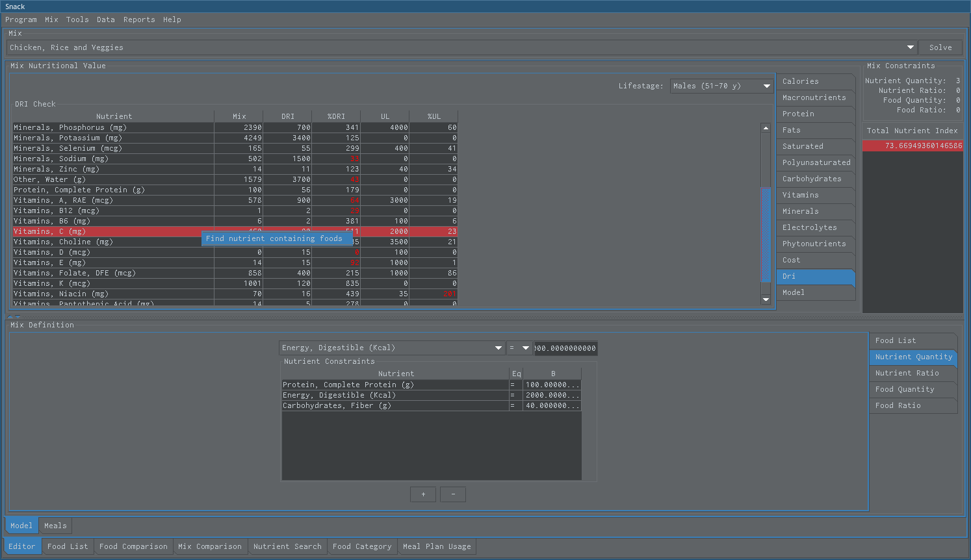This screenshot has height=560, width=971.
Task: Select Carbohydrates, Fiber (g) constraint row
Action: click(x=432, y=405)
